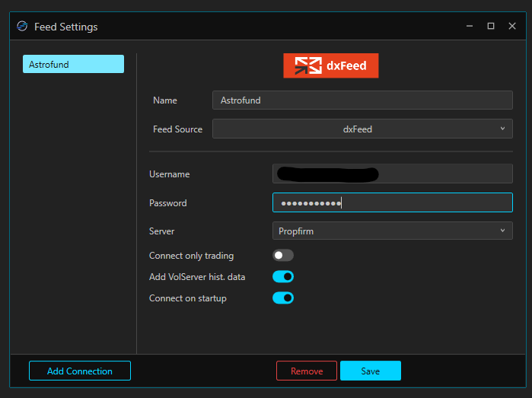This screenshot has width=532, height=398.
Task: Maximize the Feed Settings window
Action: (491, 27)
